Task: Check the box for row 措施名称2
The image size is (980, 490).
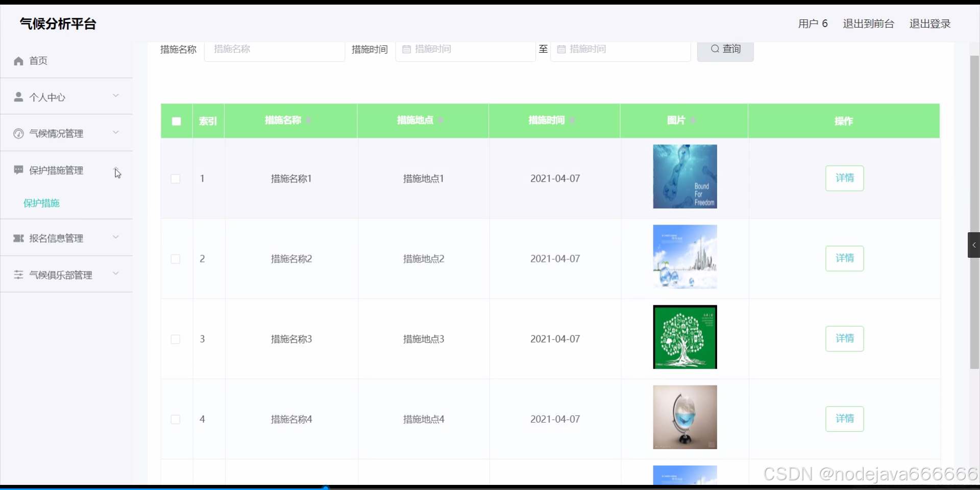Action: pyautogui.click(x=176, y=259)
